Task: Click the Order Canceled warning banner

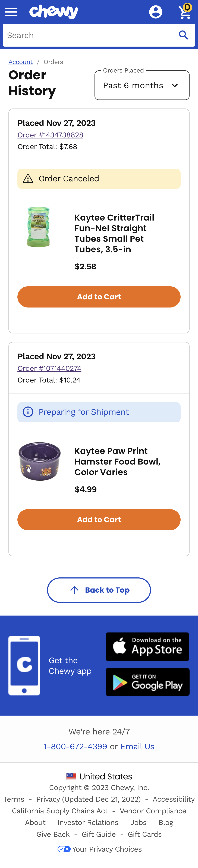Action: pyautogui.click(x=99, y=179)
